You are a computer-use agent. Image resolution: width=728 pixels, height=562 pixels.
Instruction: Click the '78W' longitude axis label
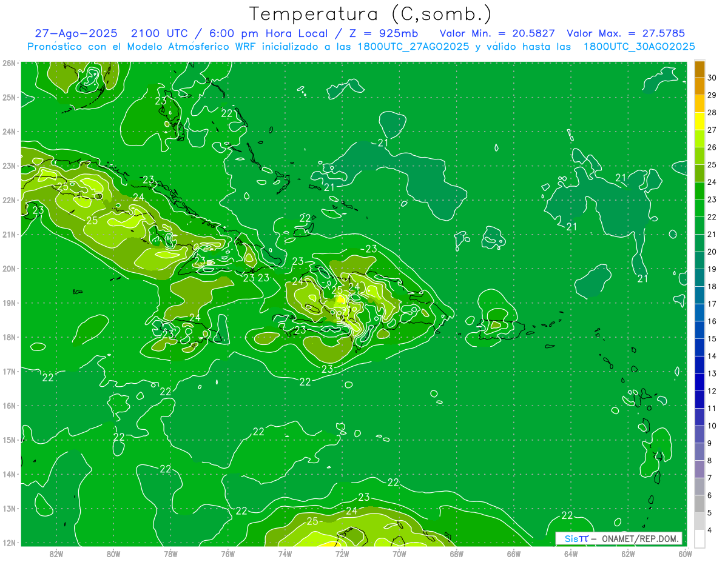pos(170,554)
